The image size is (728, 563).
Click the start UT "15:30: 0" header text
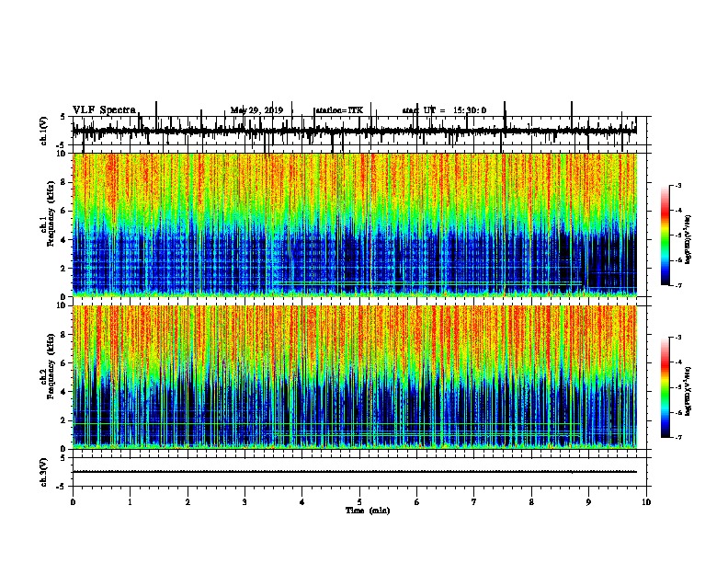click(470, 110)
